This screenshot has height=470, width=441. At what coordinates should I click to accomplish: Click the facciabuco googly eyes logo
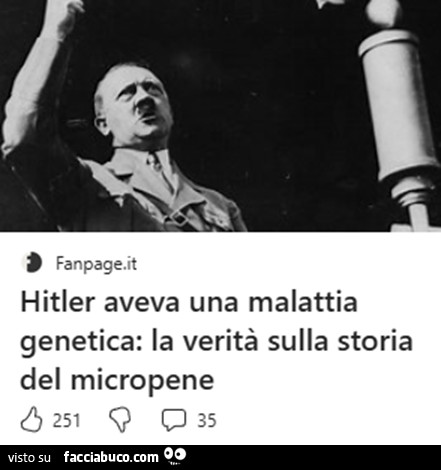(x=175, y=456)
